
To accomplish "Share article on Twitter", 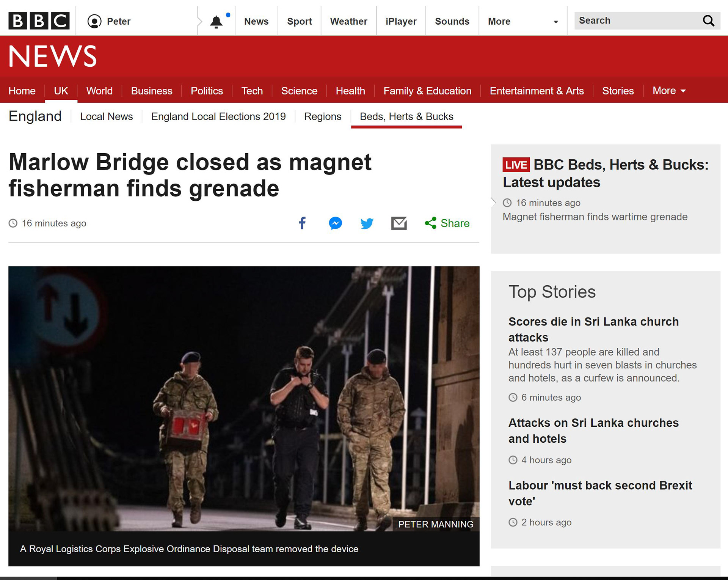I will point(367,223).
